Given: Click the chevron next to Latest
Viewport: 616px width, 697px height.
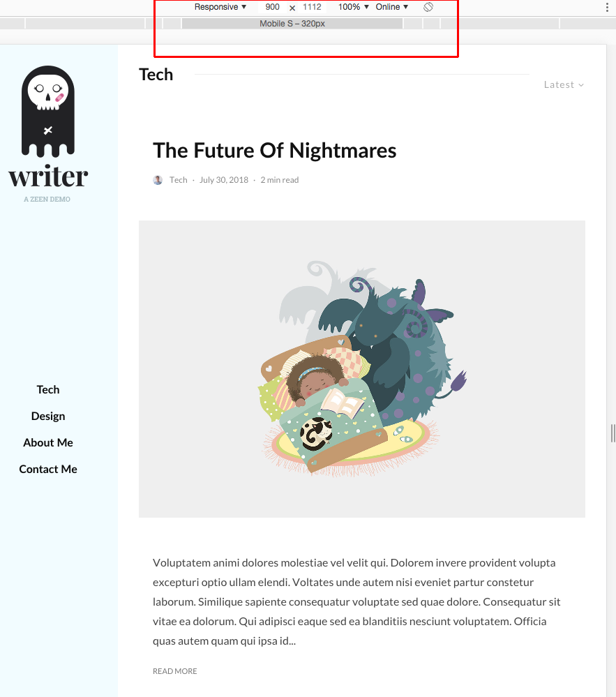Looking at the screenshot, I should (x=581, y=85).
